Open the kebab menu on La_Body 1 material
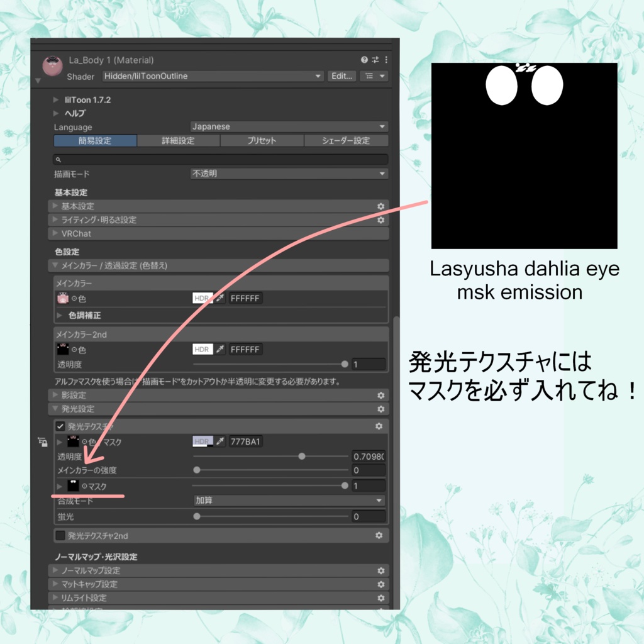This screenshot has width=644, height=644. 387,60
